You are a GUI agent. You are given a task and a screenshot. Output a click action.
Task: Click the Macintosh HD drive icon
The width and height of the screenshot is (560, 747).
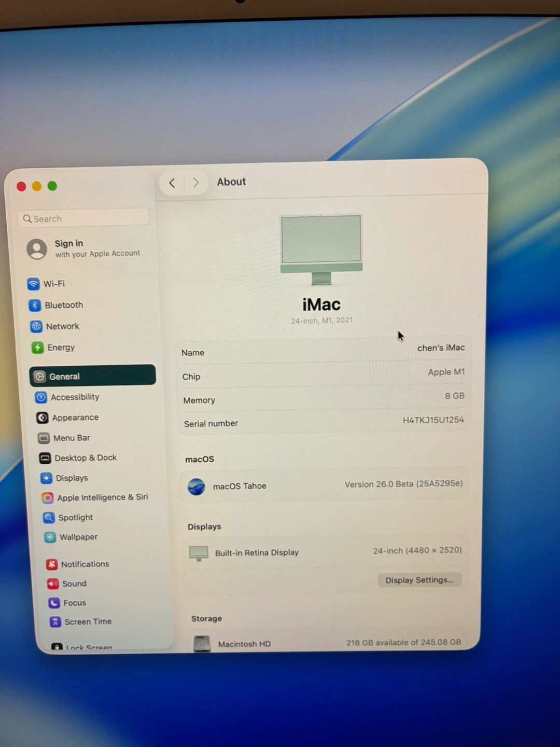202,644
